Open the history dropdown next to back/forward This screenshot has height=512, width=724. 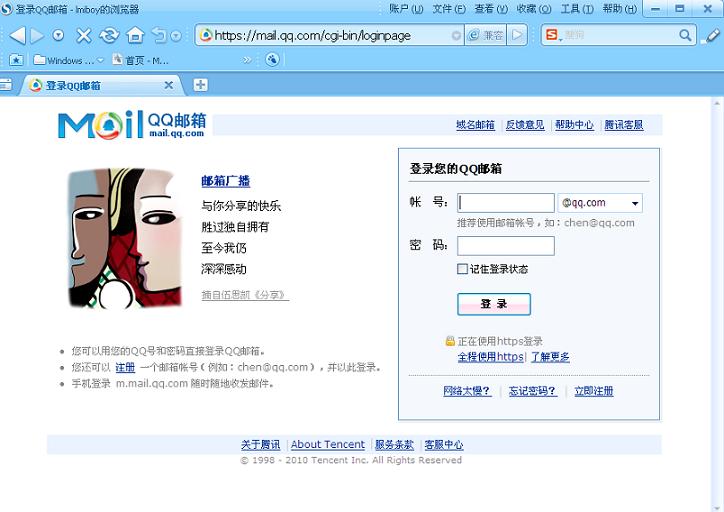point(58,36)
